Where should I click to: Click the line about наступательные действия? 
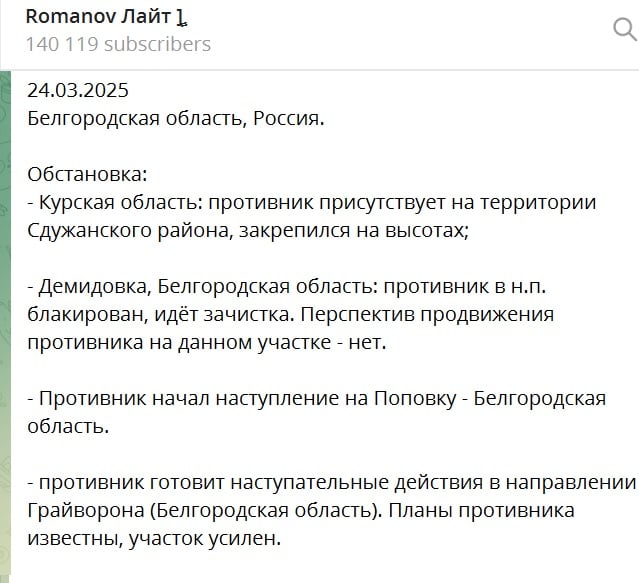(x=332, y=482)
